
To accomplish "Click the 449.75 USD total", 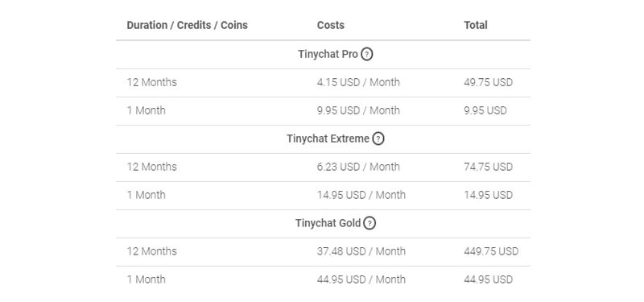I will (491, 251).
